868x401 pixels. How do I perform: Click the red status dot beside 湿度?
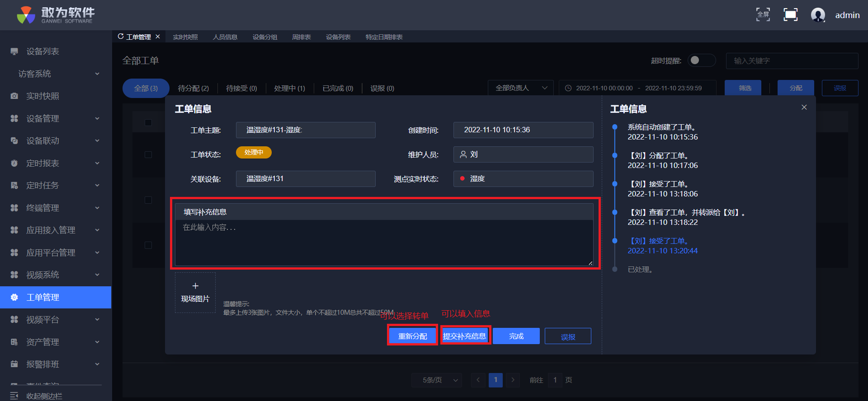[462, 178]
